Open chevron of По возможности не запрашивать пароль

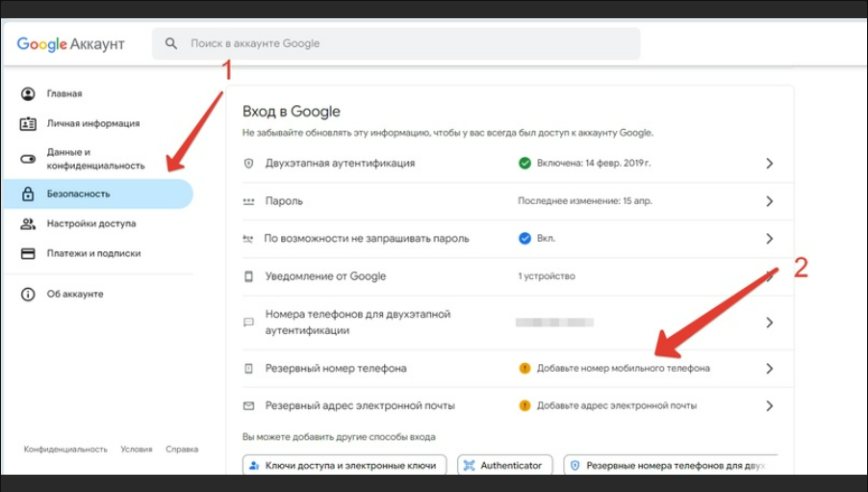tap(770, 239)
